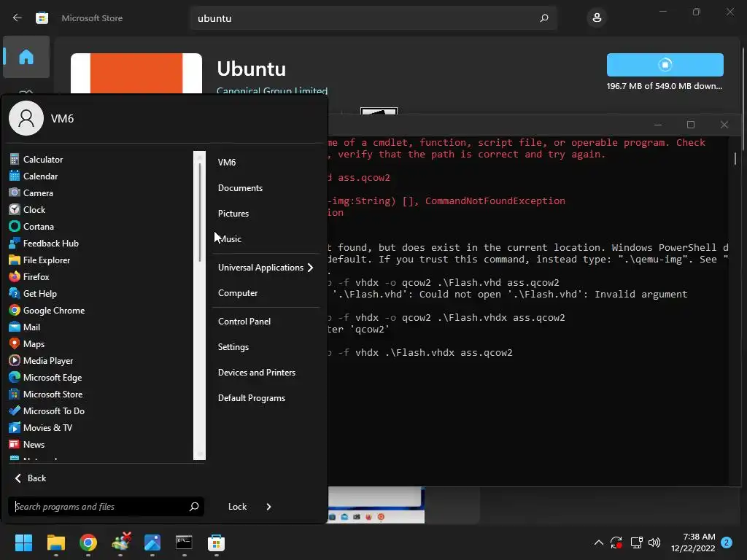Open File Explorer from the taskbar
This screenshot has width=747, height=560.
(55, 542)
